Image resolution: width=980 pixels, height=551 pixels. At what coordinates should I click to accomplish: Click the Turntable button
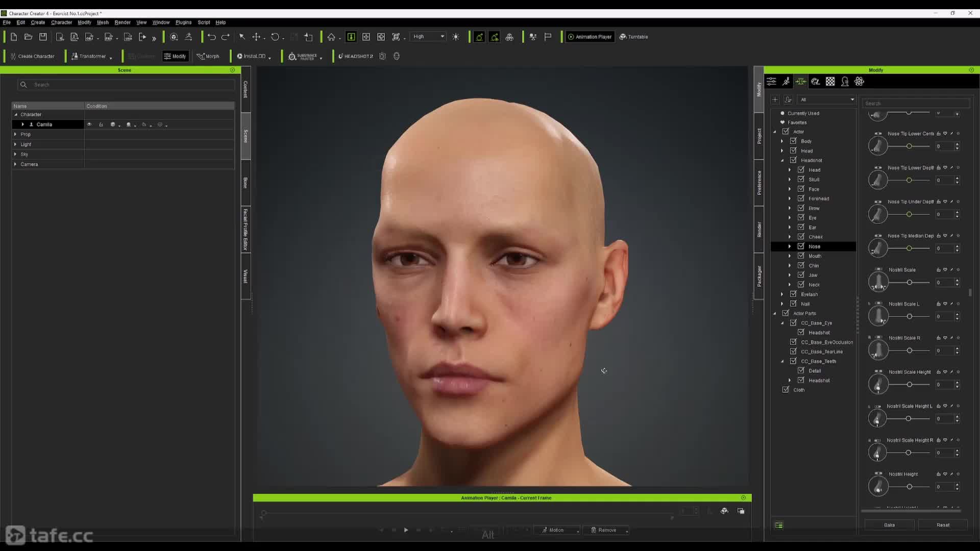coord(633,37)
